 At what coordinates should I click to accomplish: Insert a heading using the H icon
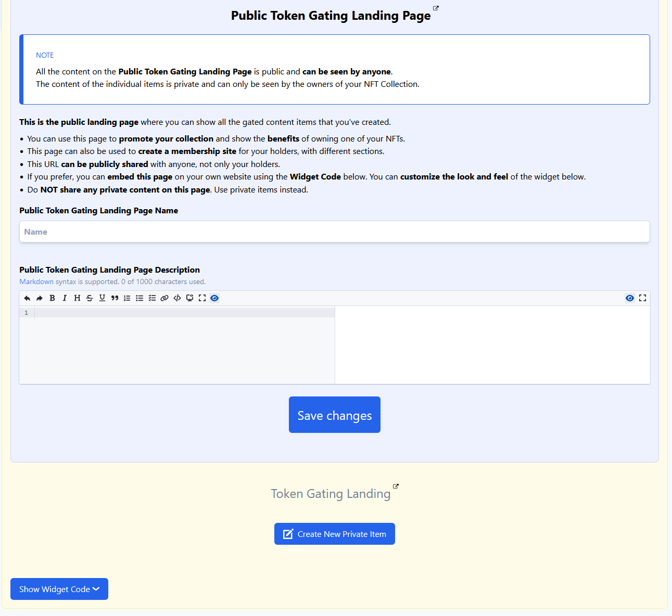(77, 298)
